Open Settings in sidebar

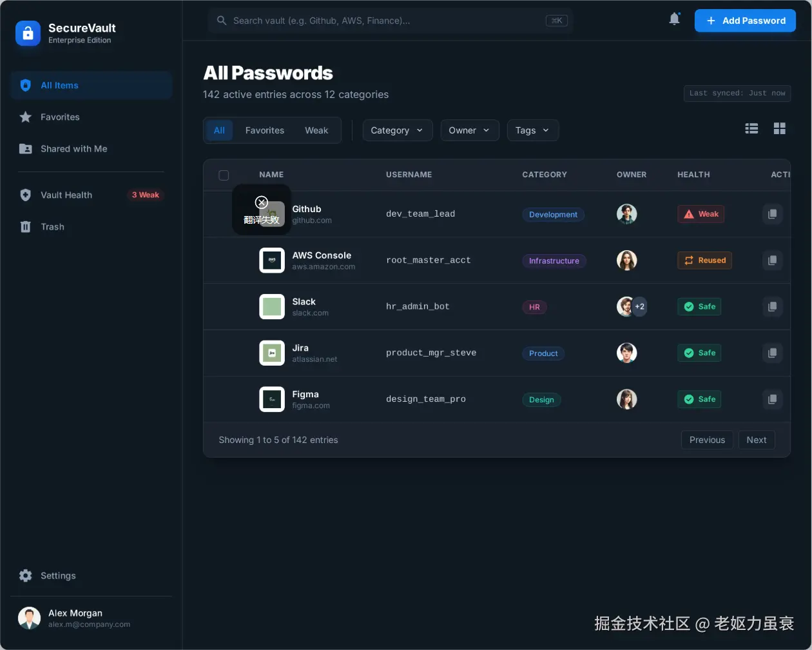tap(91, 575)
